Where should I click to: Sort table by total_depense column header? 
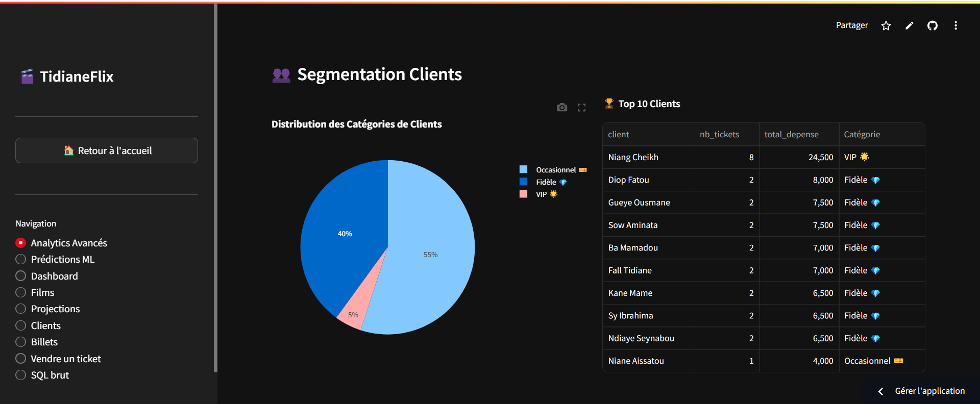791,135
